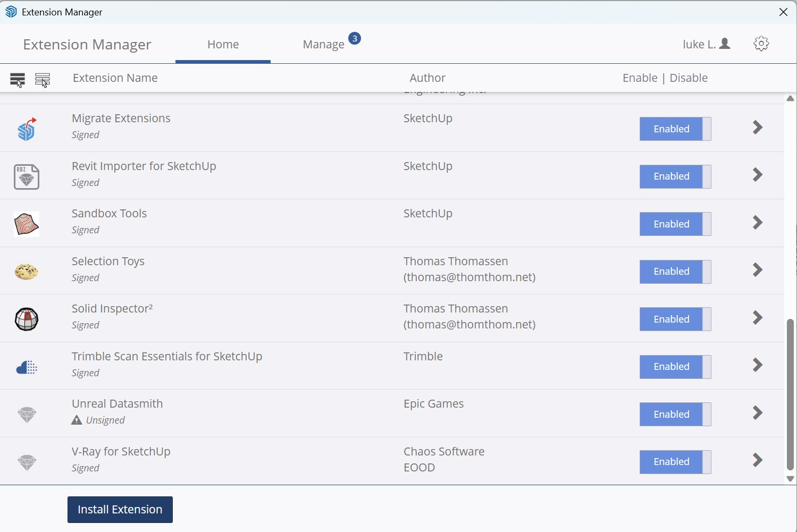Viewport: 797px width, 532px height.
Task: Open details for Trimble Scan Essentials
Action: point(757,365)
